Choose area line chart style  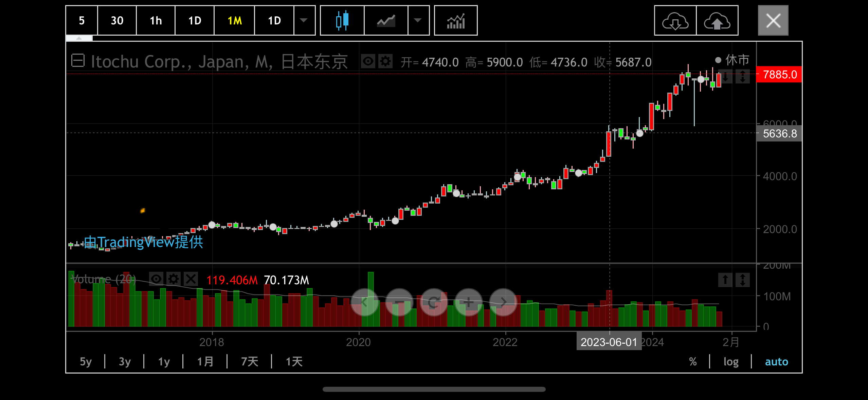(x=386, y=20)
